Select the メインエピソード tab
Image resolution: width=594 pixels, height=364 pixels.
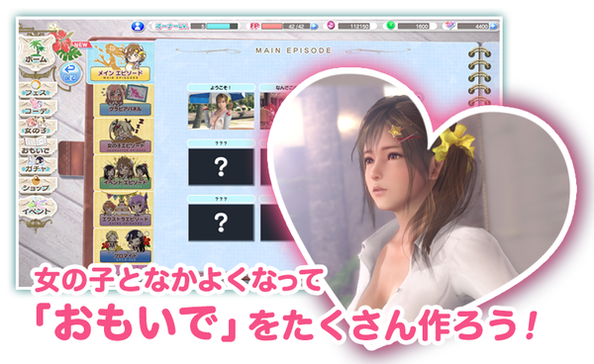click(x=121, y=62)
